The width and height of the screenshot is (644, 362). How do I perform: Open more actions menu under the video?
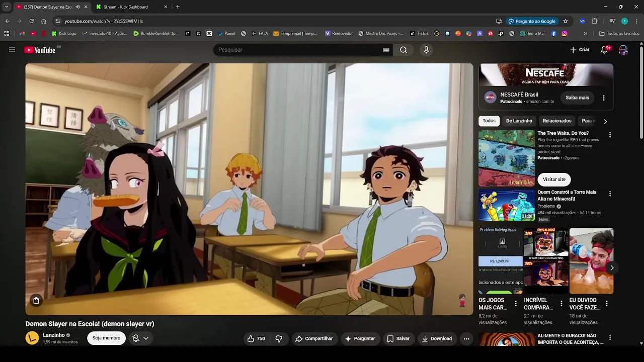(x=466, y=338)
